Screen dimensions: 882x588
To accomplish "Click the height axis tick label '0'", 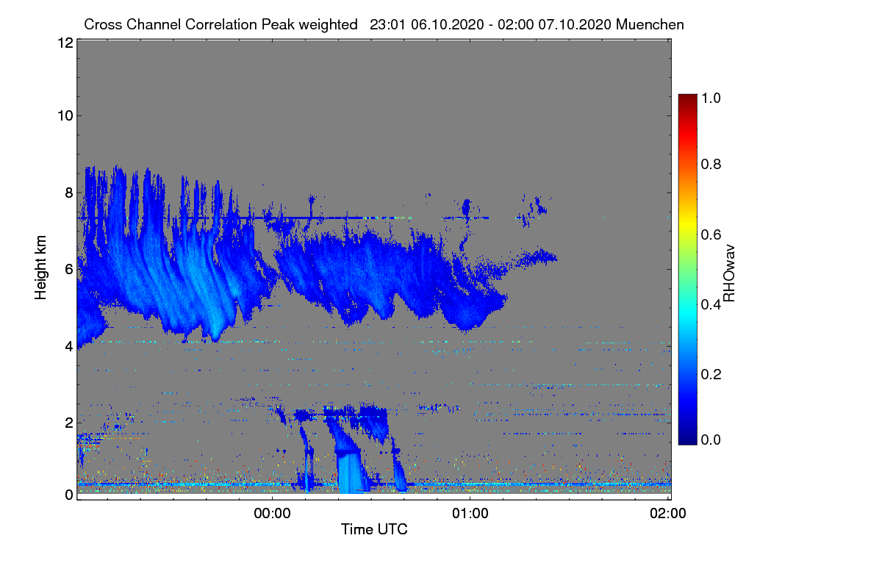I will (68, 495).
